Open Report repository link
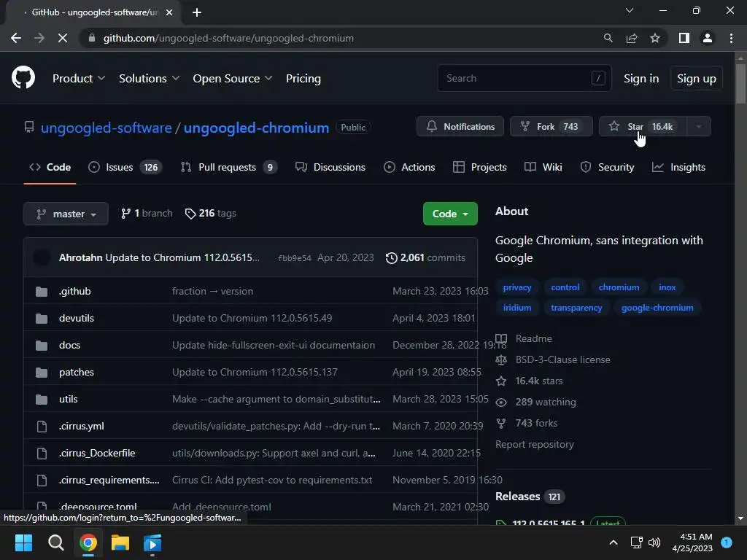The width and height of the screenshot is (747, 560). pos(535,444)
